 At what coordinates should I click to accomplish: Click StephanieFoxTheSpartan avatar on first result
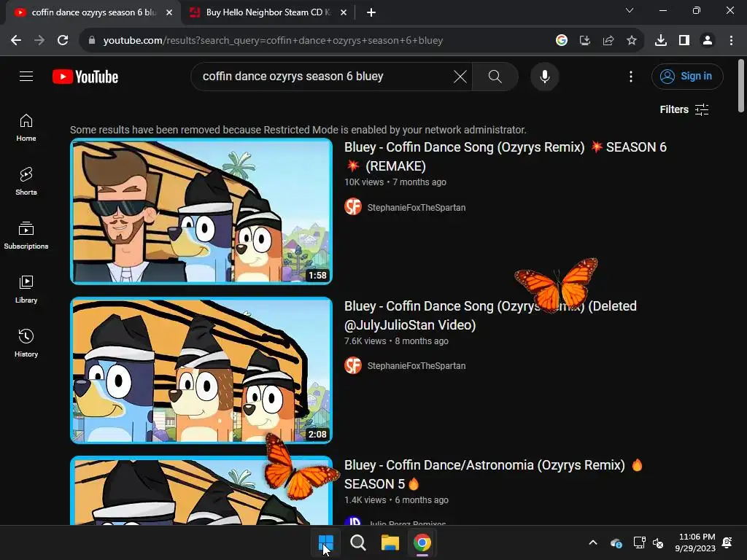tap(353, 206)
